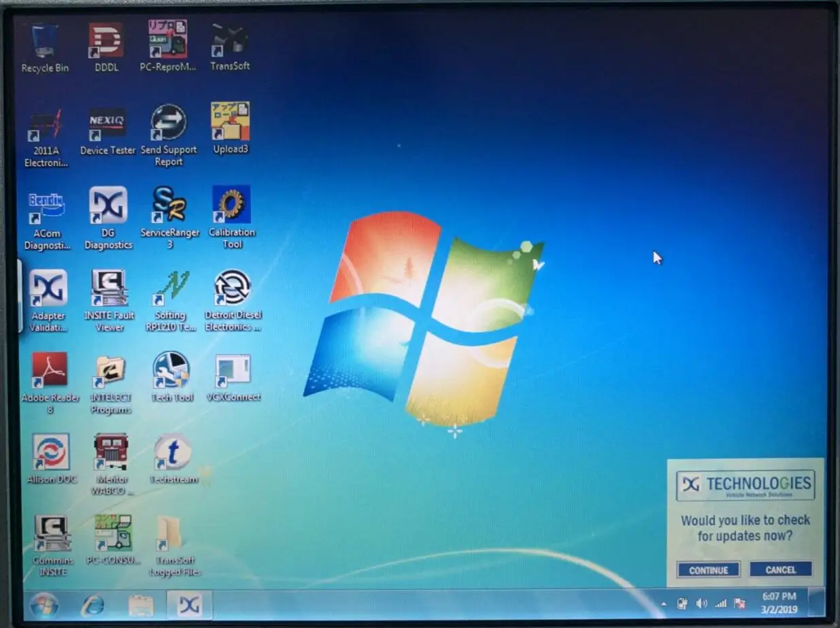The image size is (840, 628).
Task: Open 2011A Electronic shortcut
Action: pyautogui.click(x=46, y=138)
